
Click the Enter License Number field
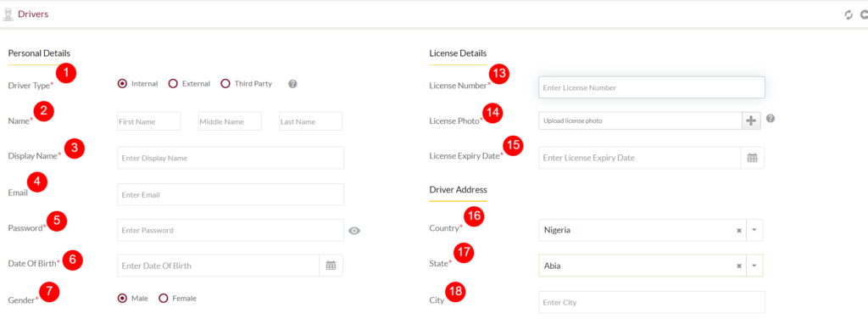coord(652,87)
